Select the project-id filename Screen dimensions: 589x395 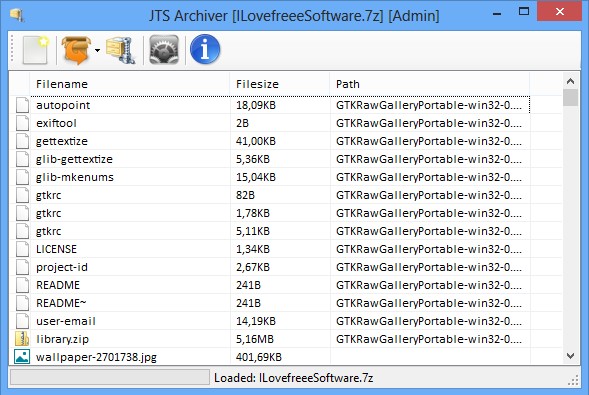(x=62, y=267)
